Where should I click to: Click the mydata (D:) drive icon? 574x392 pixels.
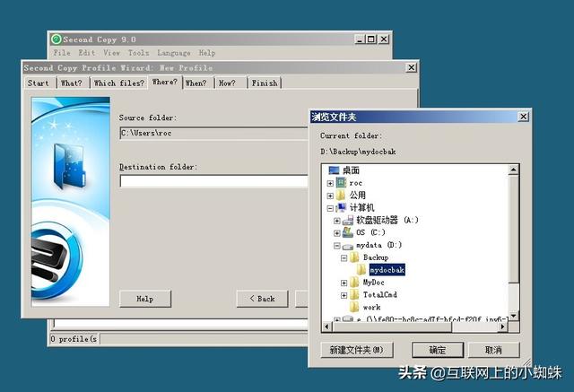tap(347, 246)
